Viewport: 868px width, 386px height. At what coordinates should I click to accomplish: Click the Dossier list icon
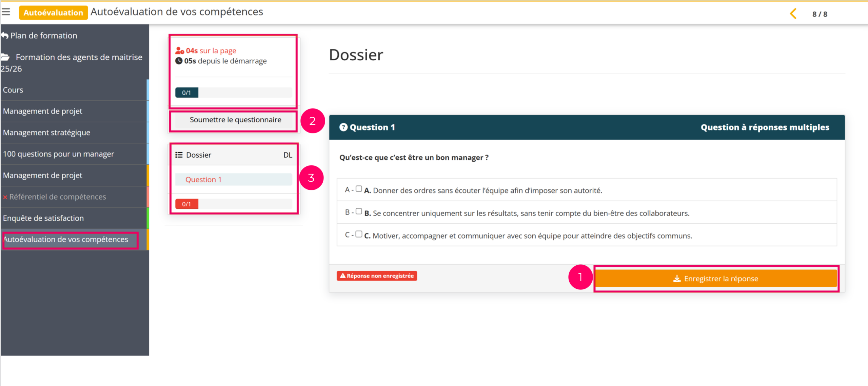179,155
